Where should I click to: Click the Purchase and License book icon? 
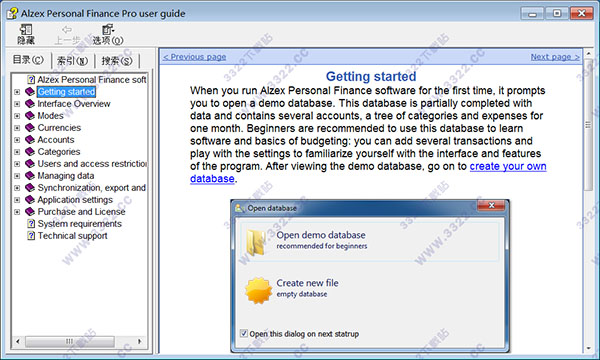click(x=30, y=212)
